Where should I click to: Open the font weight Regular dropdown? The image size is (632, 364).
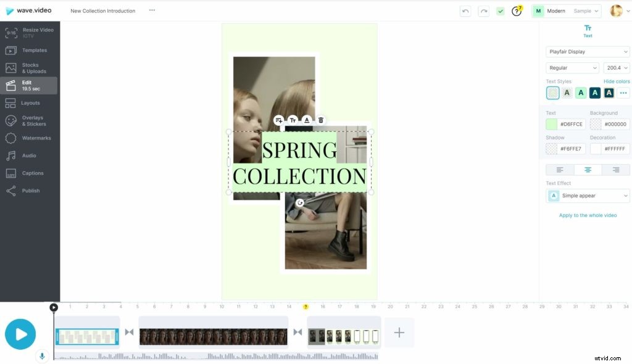click(571, 67)
